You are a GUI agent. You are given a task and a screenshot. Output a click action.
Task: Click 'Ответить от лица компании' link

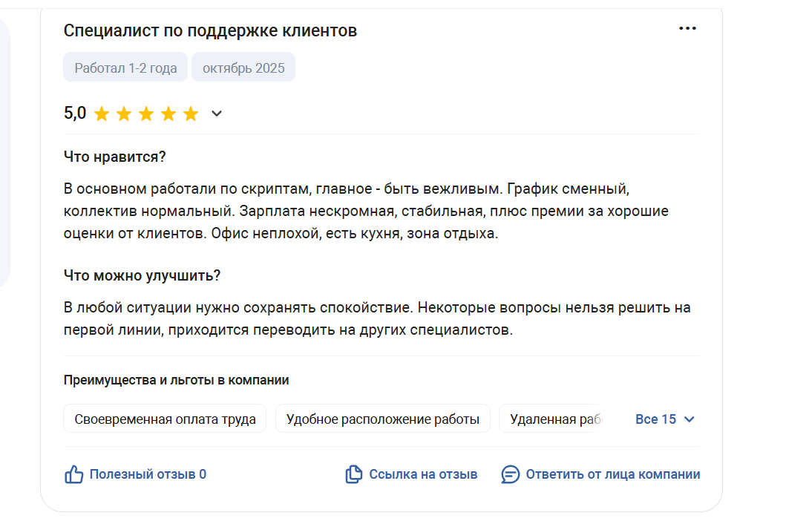point(612,475)
